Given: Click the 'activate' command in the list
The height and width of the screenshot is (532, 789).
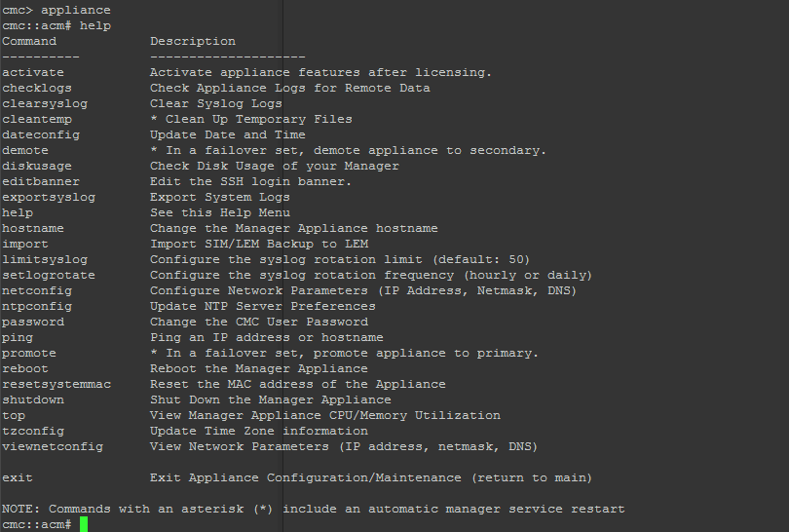Looking at the screenshot, I should [x=33, y=72].
